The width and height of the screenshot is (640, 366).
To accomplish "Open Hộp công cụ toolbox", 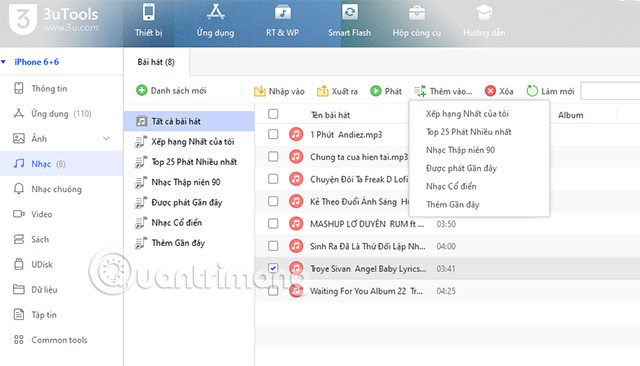I will click(416, 21).
